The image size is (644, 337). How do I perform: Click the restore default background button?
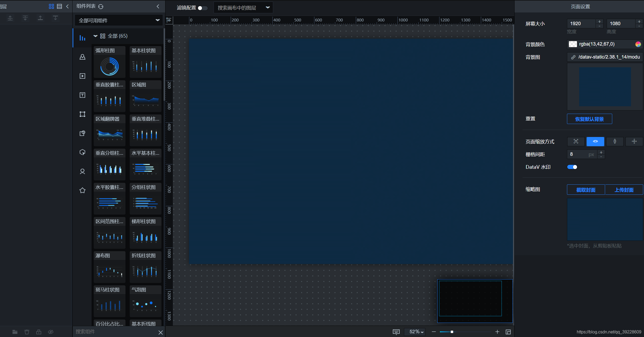pyautogui.click(x=589, y=119)
